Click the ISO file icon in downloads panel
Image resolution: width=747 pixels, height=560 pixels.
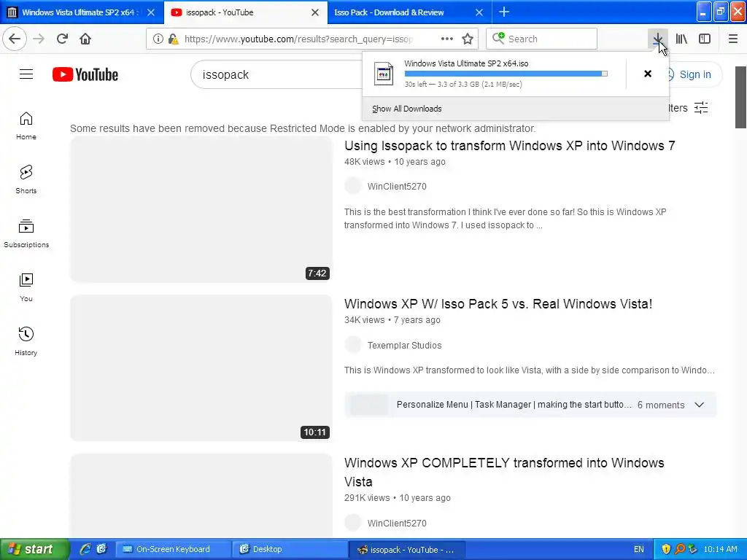click(384, 74)
